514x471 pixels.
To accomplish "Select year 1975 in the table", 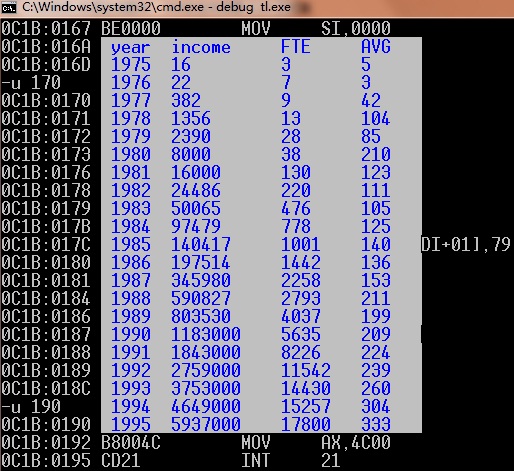I will [131, 64].
